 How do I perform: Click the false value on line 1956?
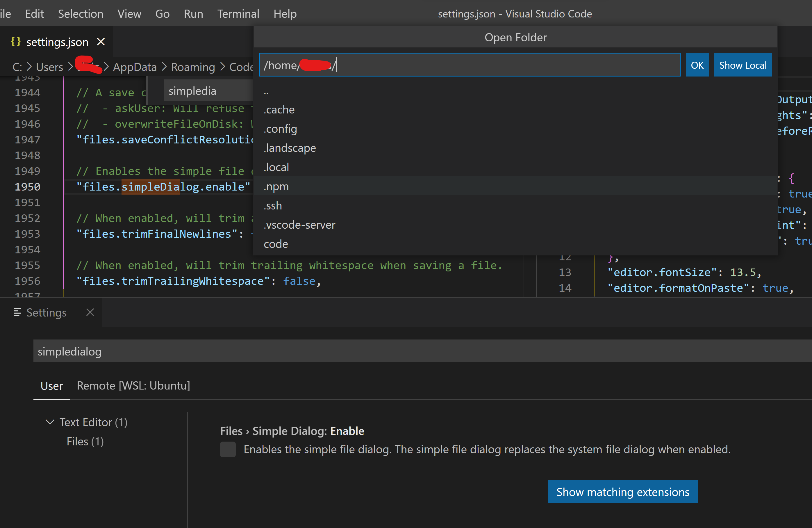(x=299, y=281)
